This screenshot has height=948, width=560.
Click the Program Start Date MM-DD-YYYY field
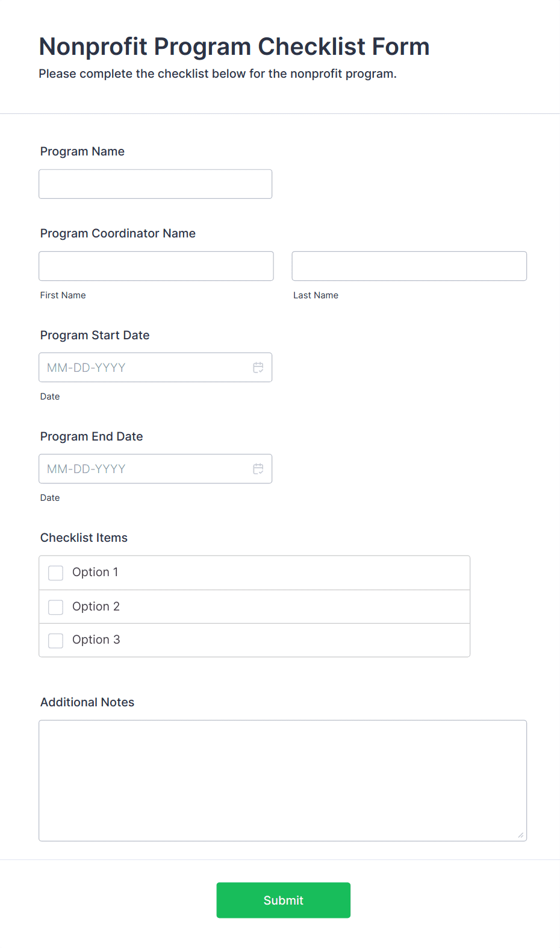[x=145, y=368]
